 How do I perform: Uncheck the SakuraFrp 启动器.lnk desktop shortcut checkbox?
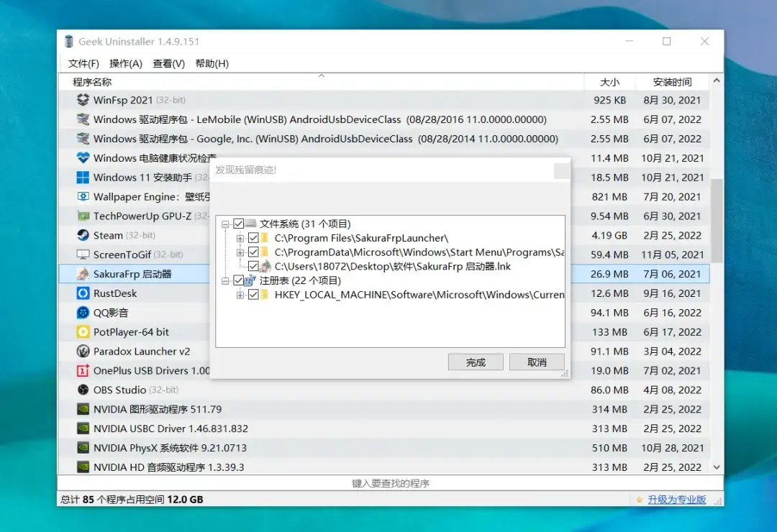253,266
